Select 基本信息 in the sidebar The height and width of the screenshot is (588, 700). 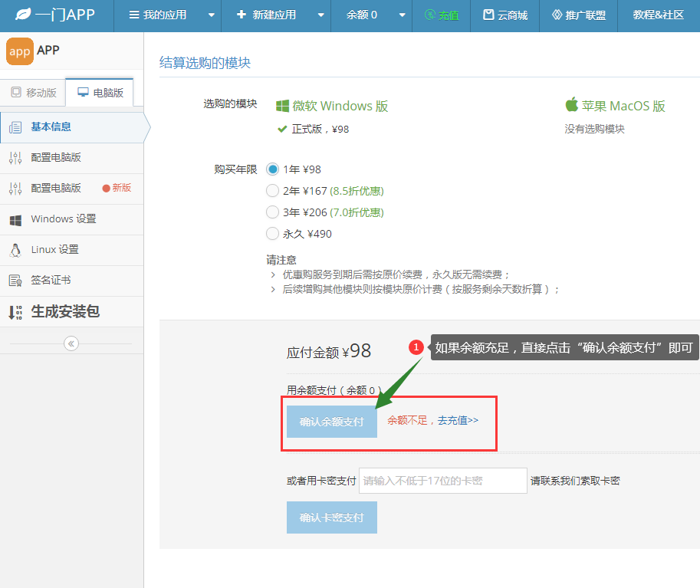pos(72,127)
